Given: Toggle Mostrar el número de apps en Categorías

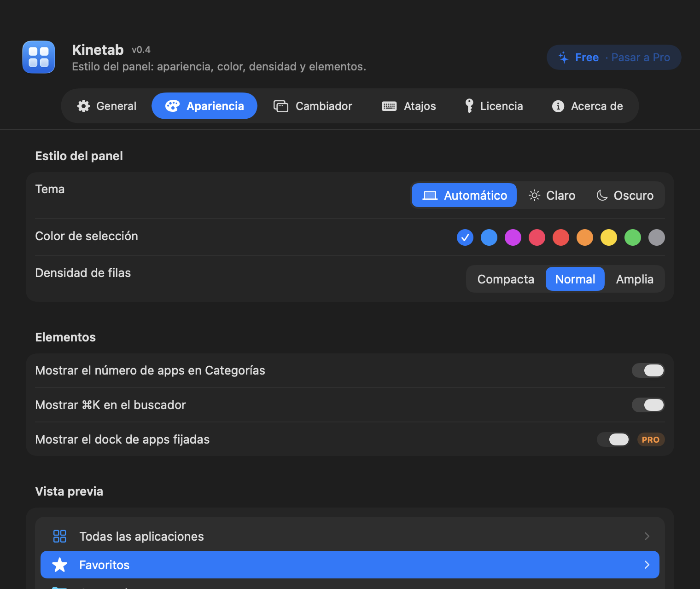Looking at the screenshot, I should pos(648,370).
